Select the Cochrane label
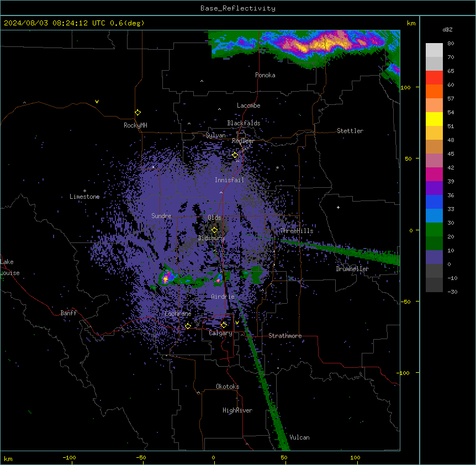This screenshot has width=476, height=465. pyautogui.click(x=178, y=314)
